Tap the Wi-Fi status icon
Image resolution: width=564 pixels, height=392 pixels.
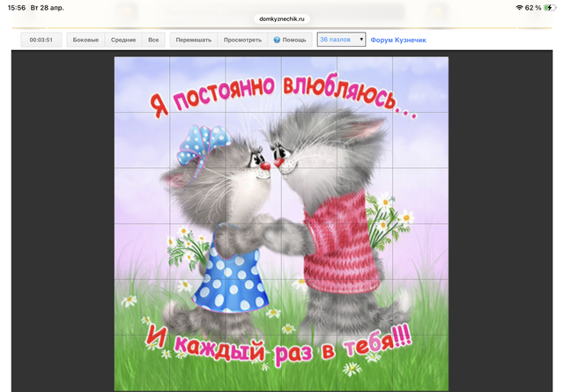pyautogui.click(x=519, y=8)
